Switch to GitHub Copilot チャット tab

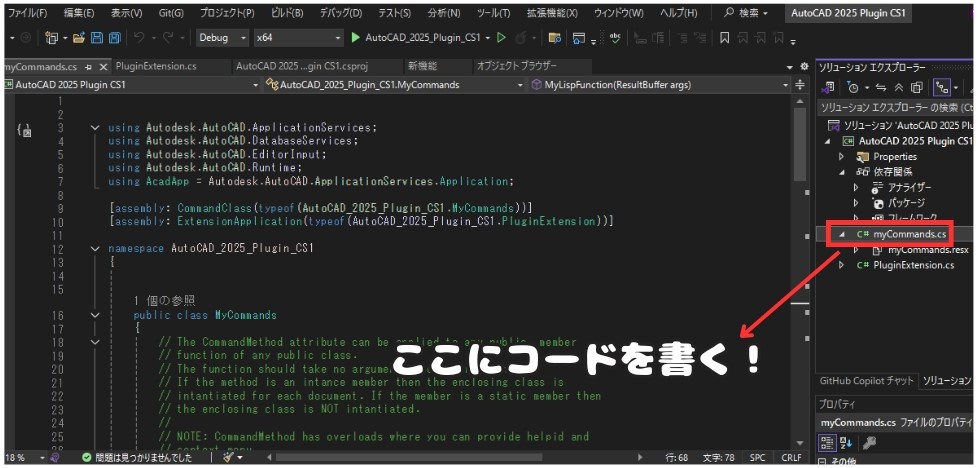click(x=866, y=380)
